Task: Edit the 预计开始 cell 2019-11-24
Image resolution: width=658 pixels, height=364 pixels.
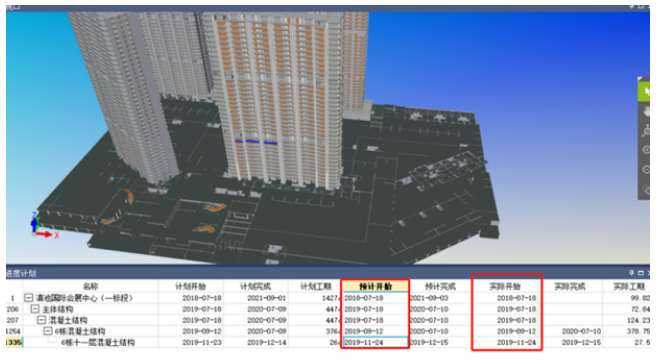Action: pyautogui.click(x=375, y=343)
